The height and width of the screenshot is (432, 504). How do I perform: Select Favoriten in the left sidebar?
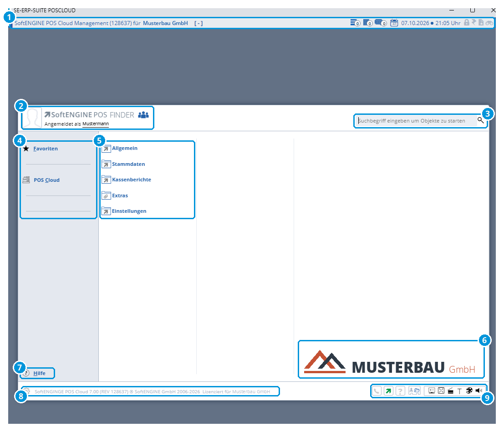coord(46,149)
